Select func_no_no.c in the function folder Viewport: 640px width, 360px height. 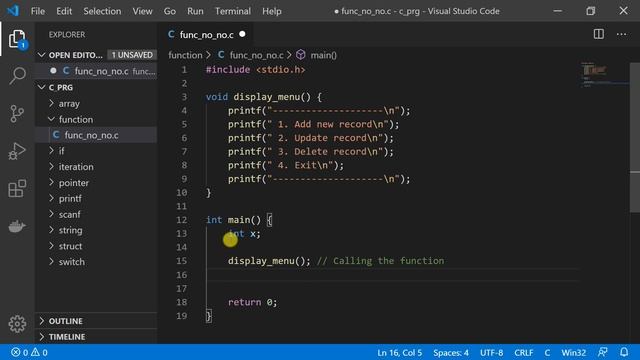[x=96, y=135]
